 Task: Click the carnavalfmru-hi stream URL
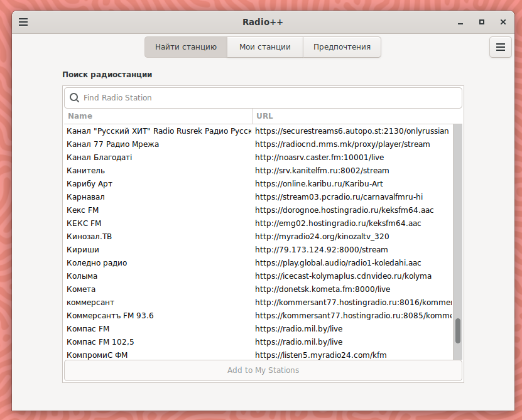click(x=339, y=197)
